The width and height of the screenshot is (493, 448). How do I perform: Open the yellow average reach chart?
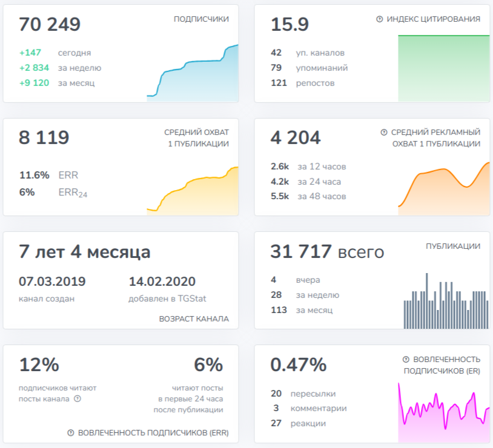pyautogui.click(x=193, y=191)
